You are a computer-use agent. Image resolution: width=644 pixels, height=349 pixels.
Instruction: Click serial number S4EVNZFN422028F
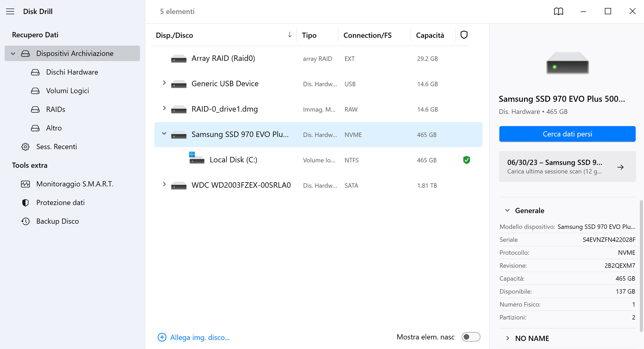coord(609,240)
